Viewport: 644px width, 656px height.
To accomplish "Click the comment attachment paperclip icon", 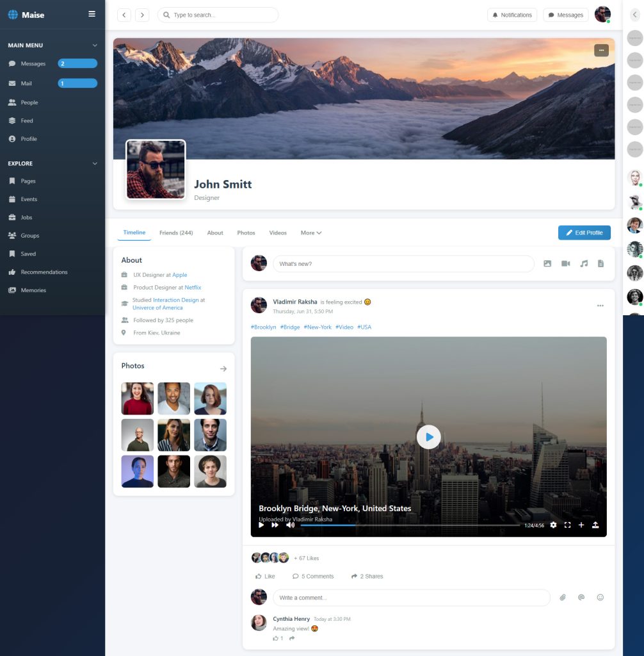I will coord(563,598).
